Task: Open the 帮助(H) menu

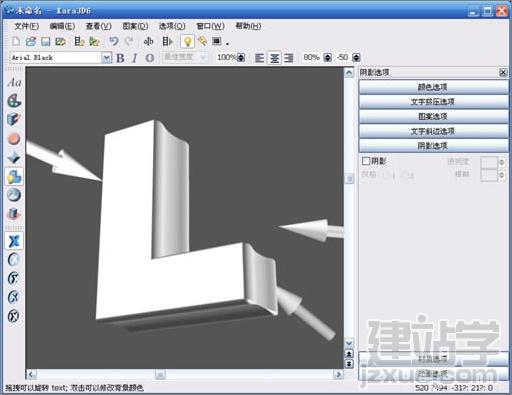Action: coord(248,26)
